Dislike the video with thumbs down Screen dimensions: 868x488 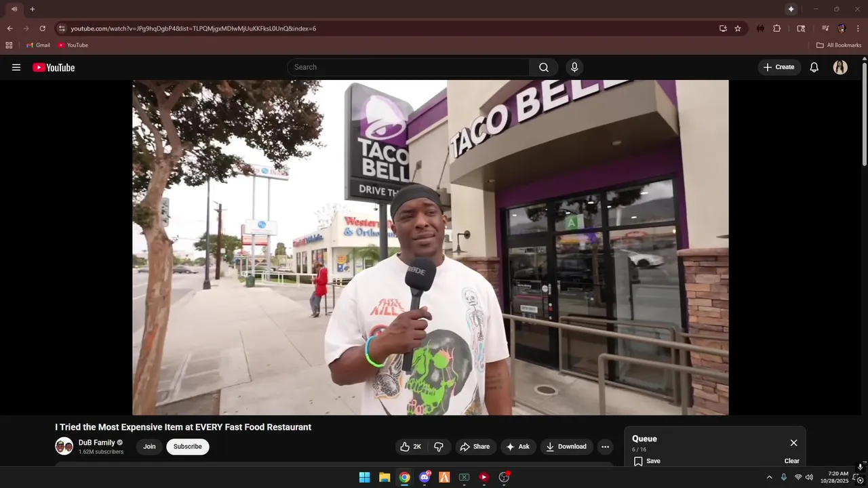(x=439, y=447)
